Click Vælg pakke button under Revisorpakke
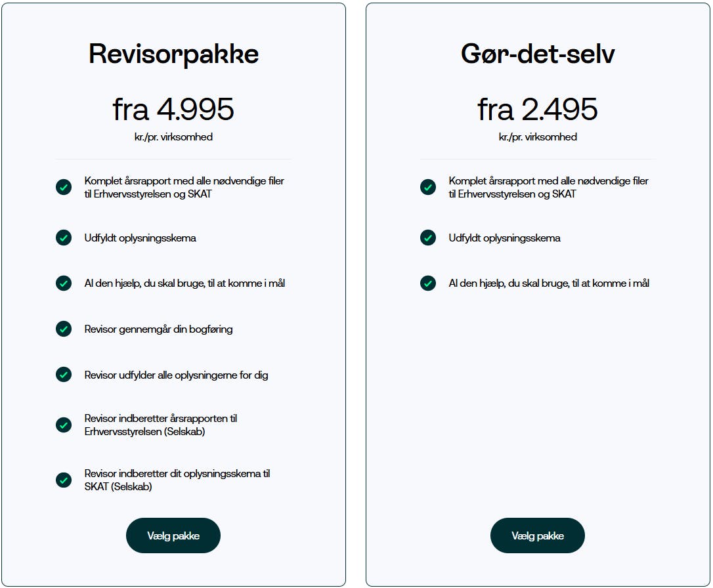713x588 pixels. click(173, 535)
